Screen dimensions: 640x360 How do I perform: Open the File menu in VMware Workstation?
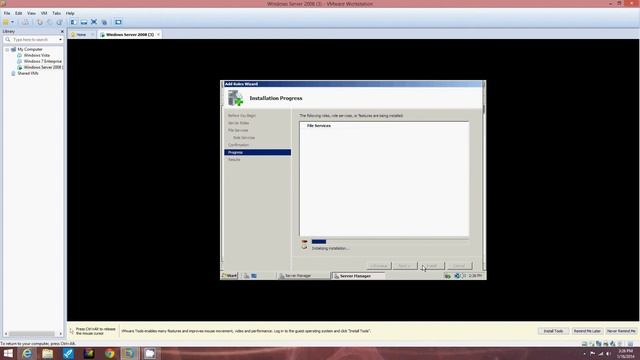pyautogui.click(x=7, y=13)
